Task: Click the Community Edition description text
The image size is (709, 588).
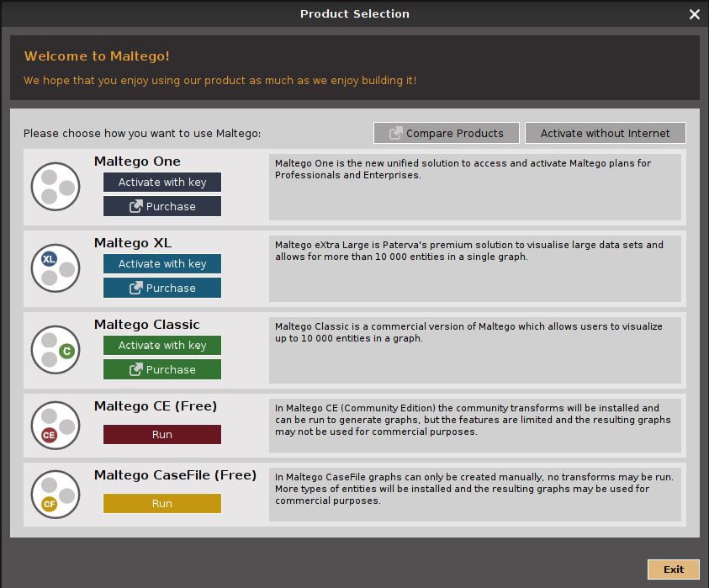Action: click(x=473, y=420)
